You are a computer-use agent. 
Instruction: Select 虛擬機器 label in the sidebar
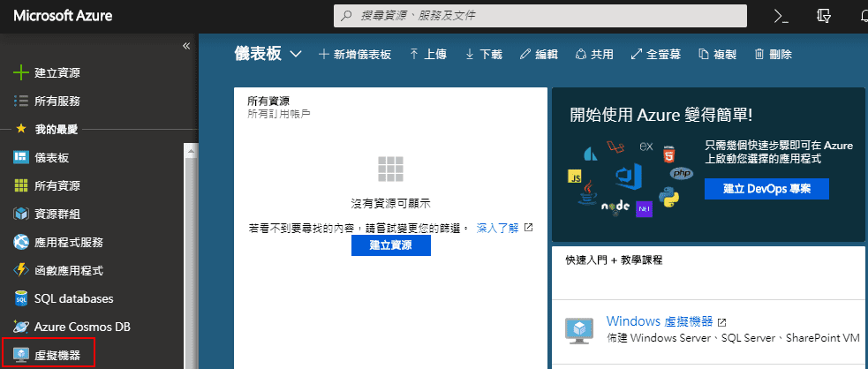[x=57, y=355]
